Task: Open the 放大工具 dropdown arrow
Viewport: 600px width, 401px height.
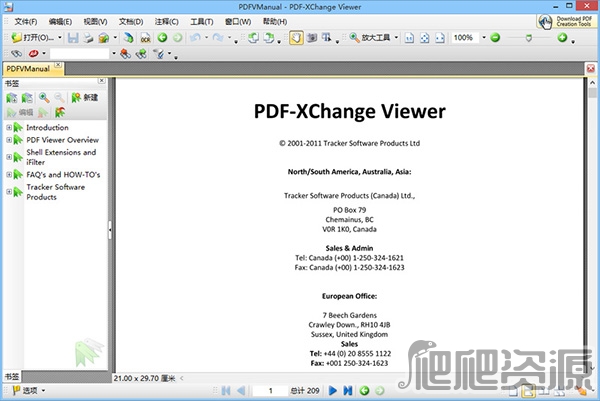Action: tap(396, 37)
